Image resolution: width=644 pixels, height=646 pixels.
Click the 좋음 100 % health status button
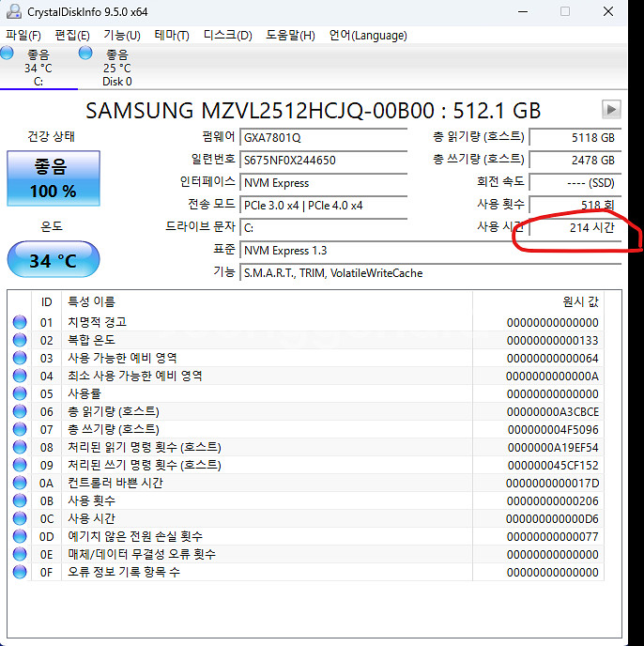[x=54, y=178]
